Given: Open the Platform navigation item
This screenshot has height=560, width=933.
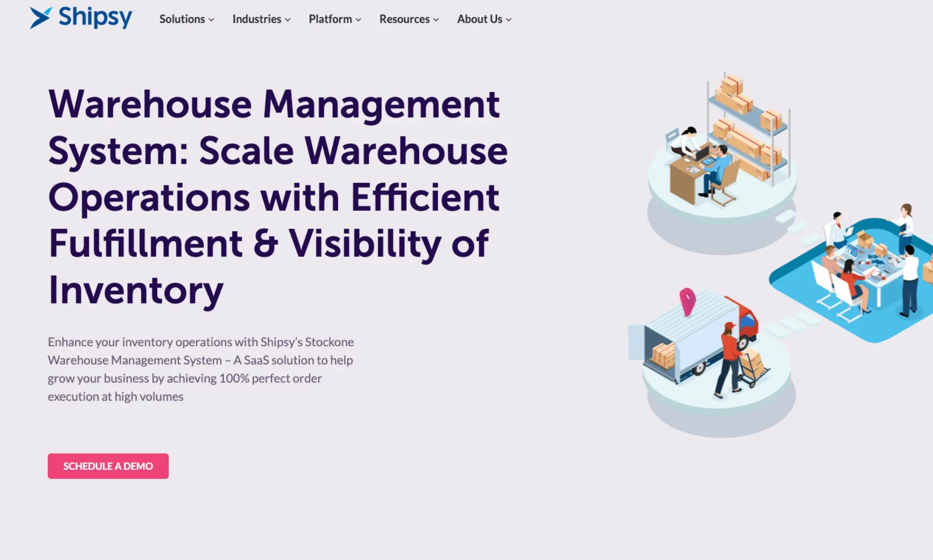Looking at the screenshot, I should click(330, 19).
